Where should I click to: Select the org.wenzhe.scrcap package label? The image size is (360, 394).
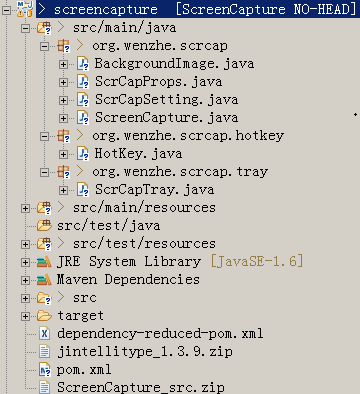[160, 46]
